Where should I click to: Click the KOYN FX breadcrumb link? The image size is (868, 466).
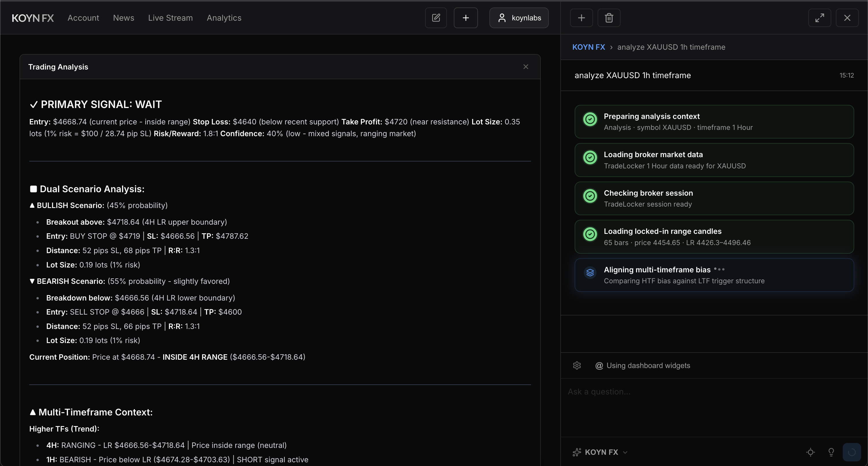coord(589,47)
